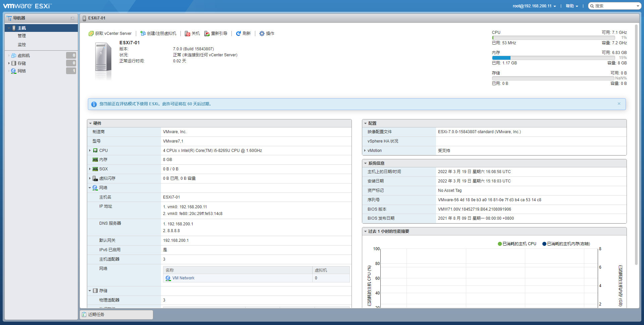
Task: Click the 重新引导 reboot icon
Action: [x=207, y=34]
